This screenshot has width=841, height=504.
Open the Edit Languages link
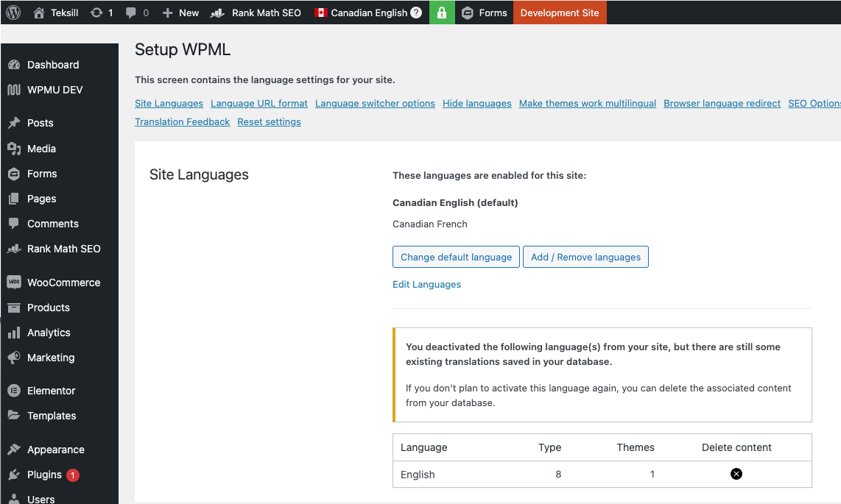427,285
